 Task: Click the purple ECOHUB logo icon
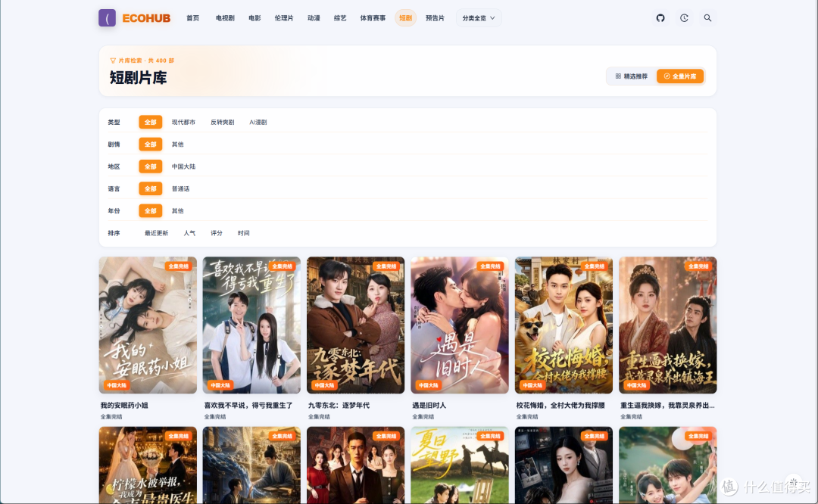coord(107,17)
